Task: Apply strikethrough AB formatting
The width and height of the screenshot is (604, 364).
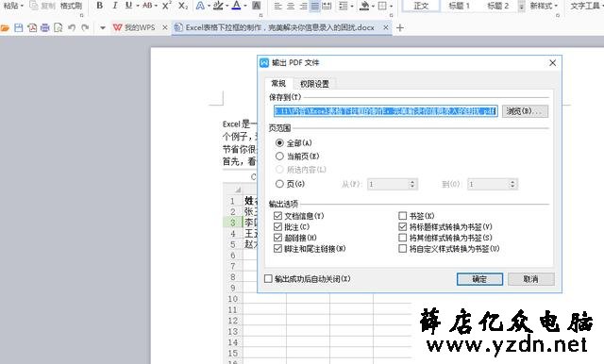Action: click(147, 6)
